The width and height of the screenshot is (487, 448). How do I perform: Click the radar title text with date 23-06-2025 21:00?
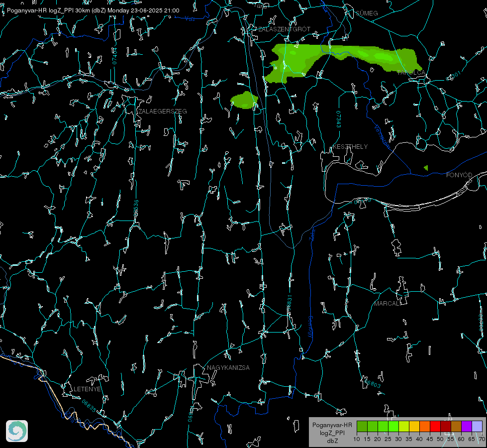pos(93,10)
